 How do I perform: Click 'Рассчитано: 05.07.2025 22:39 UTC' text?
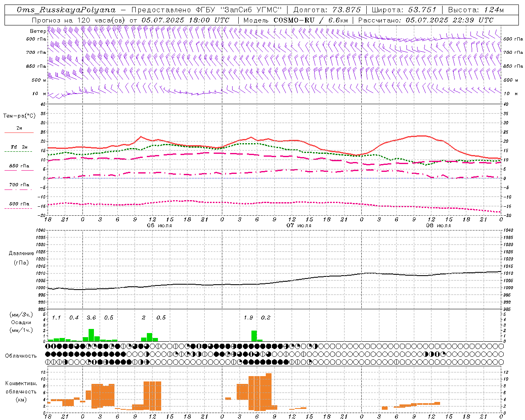[426, 20]
